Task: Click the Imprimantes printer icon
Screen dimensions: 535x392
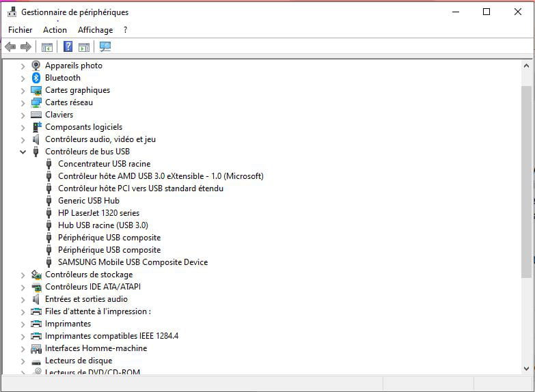Action: click(x=36, y=324)
